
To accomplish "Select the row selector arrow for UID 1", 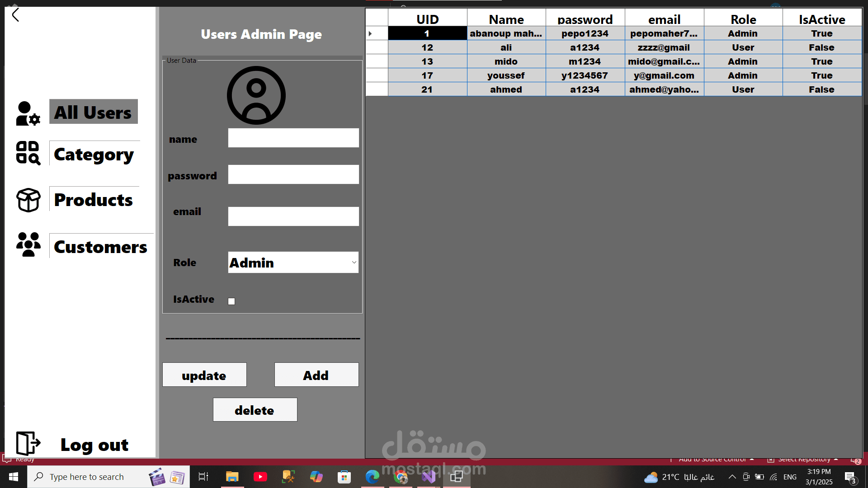I will (x=377, y=33).
